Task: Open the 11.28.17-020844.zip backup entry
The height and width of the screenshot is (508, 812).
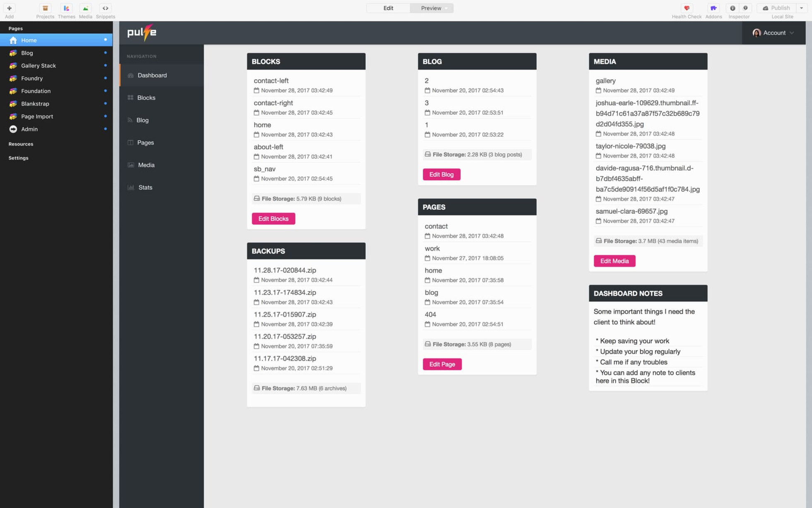Action: tap(285, 270)
